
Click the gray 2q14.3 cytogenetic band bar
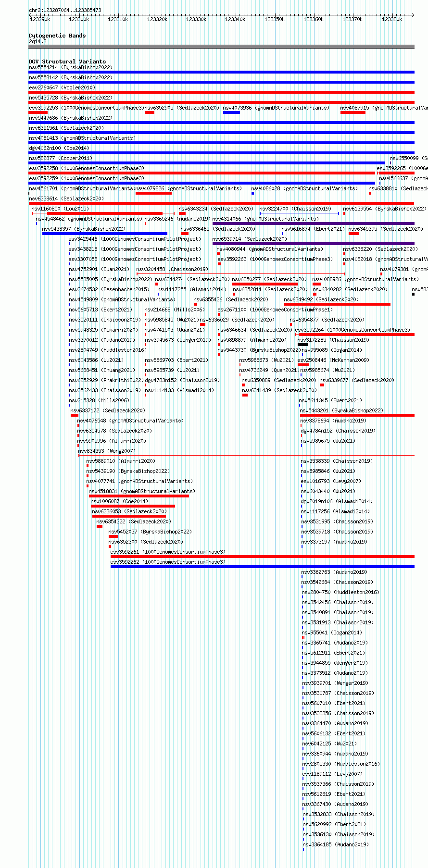[221, 47]
